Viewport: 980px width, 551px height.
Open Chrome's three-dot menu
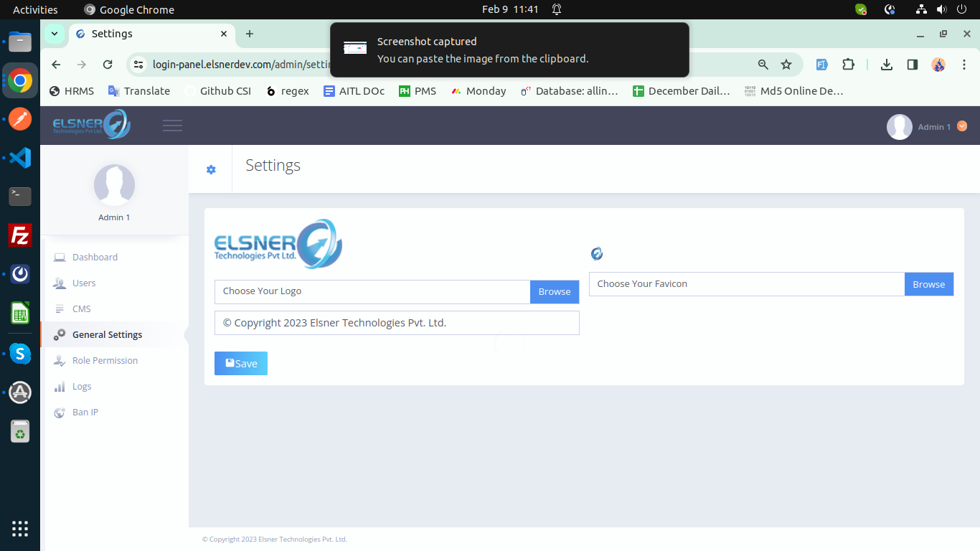click(x=964, y=64)
